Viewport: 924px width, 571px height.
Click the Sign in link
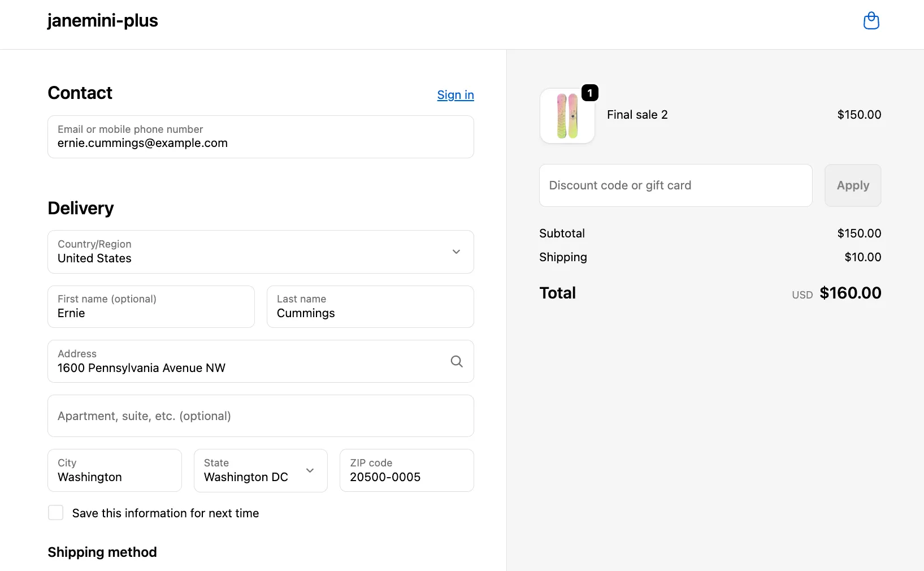455,95
